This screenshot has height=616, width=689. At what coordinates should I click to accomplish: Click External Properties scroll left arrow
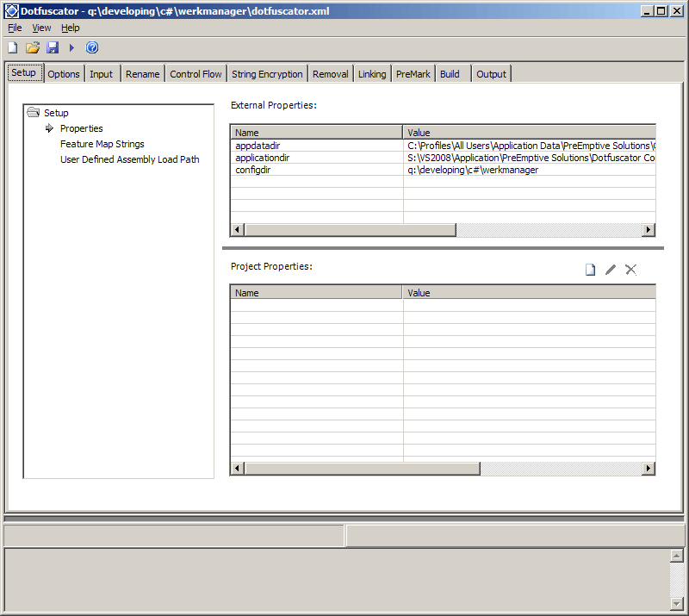click(238, 229)
